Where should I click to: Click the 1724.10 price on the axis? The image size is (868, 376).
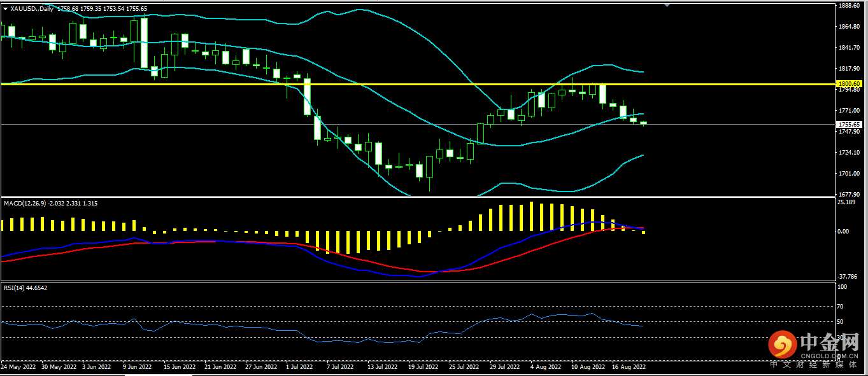click(x=850, y=153)
